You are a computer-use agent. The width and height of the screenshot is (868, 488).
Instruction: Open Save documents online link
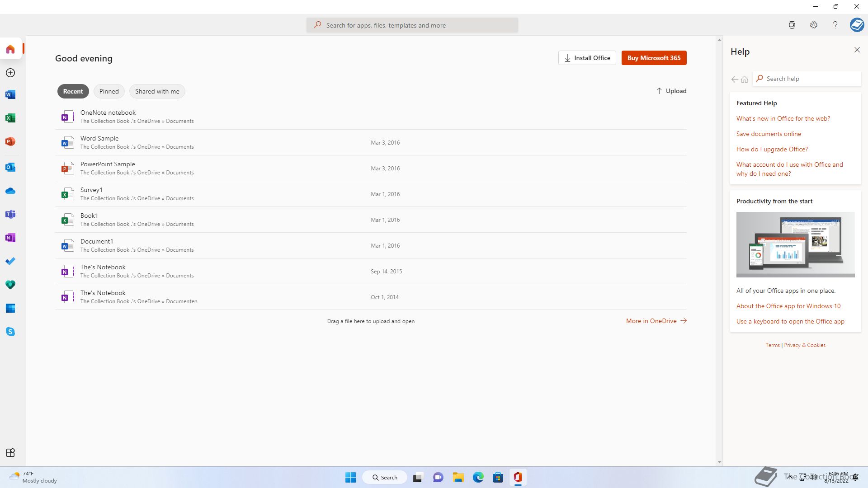(769, 134)
